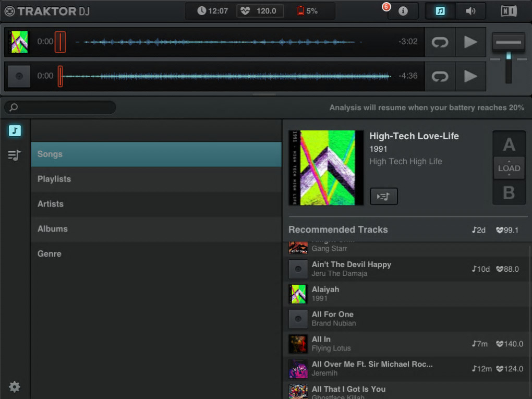The width and height of the screenshot is (532, 399).
Task: Click the Traktor DJ logo icon
Action: pyautogui.click(x=10, y=11)
